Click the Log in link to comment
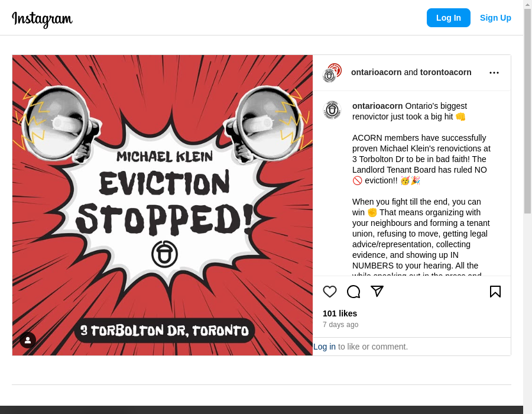Viewport: 532px width, 414px height. (325, 347)
